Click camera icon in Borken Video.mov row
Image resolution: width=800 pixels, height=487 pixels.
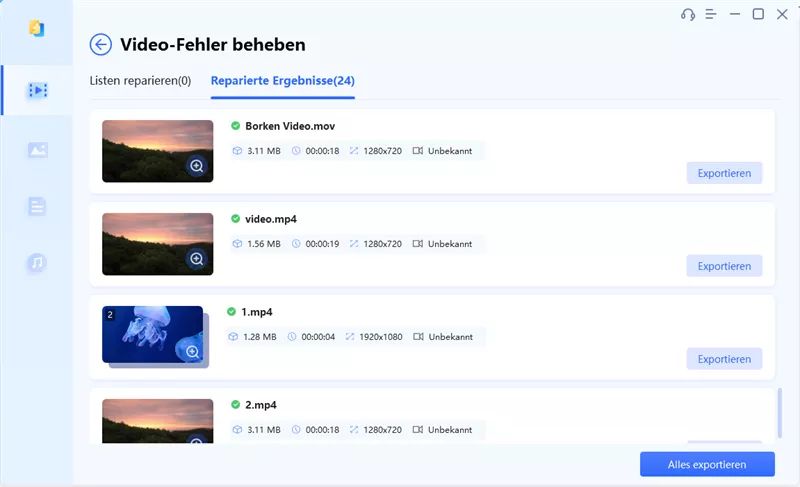point(418,150)
